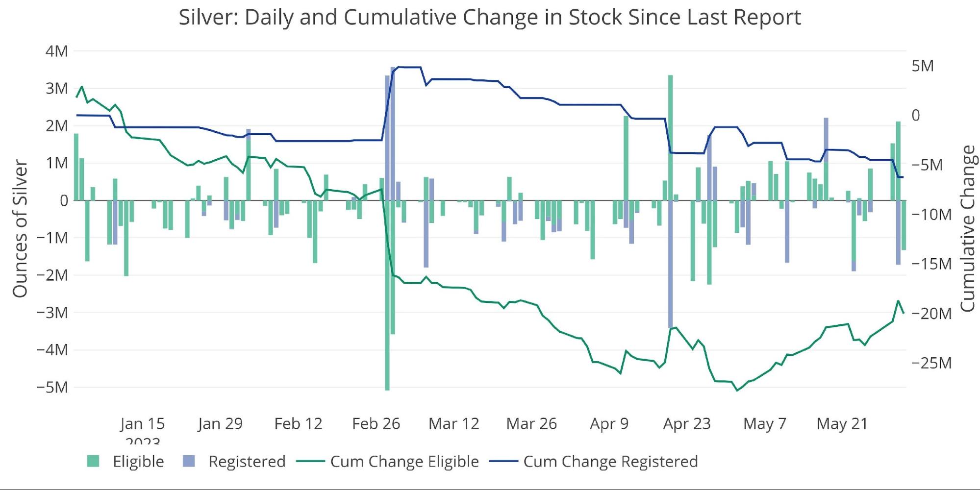Click the Apr 23 x-axis label

(x=686, y=423)
